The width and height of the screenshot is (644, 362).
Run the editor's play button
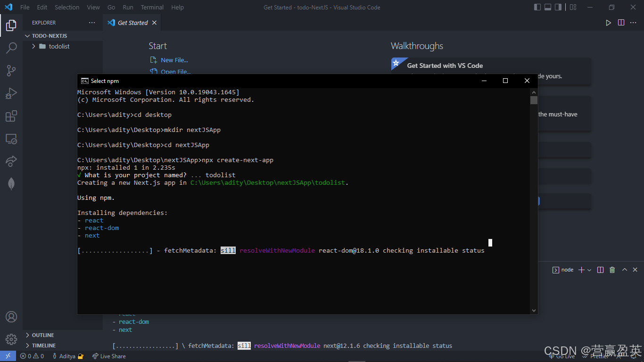pos(608,23)
